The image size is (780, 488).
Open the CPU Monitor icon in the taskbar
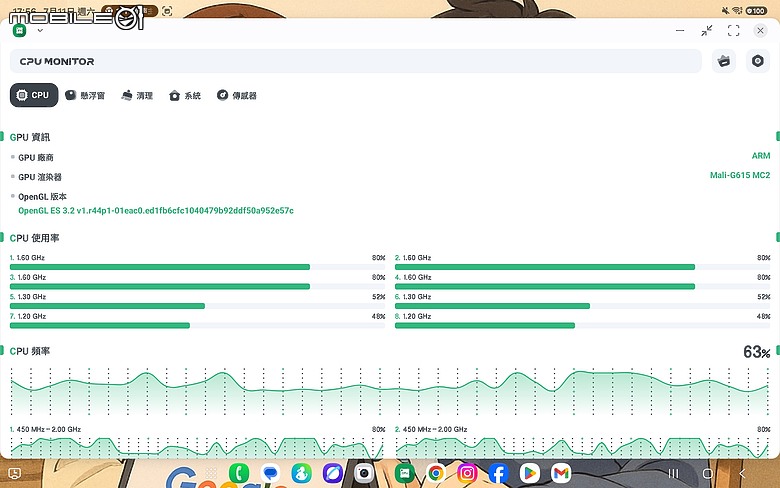tap(404, 473)
